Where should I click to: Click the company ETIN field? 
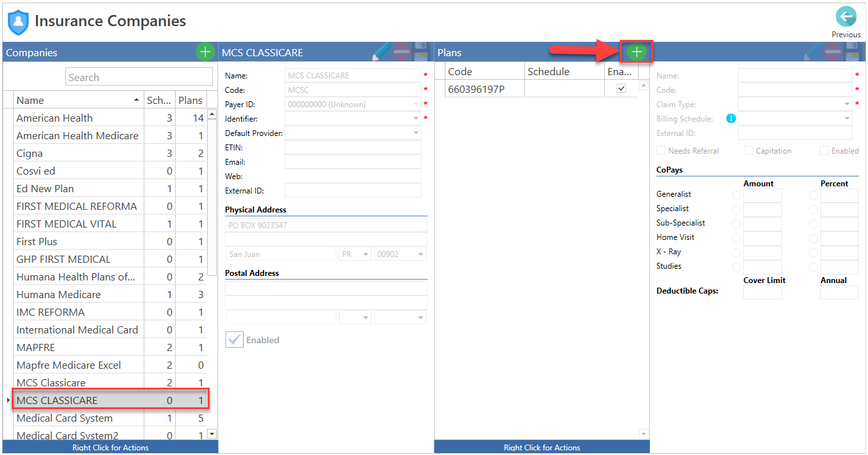coord(353,147)
